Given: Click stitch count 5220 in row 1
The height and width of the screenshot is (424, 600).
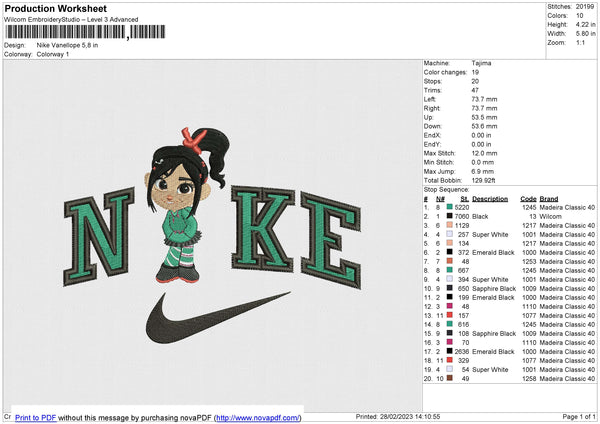Looking at the screenshot, I should (462, 207).
